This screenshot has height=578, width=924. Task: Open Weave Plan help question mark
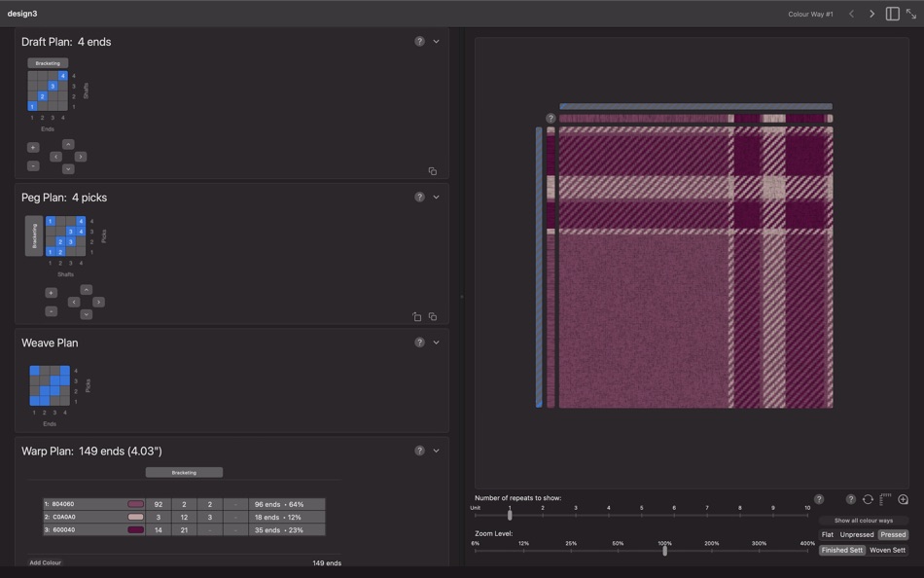pos(419,343)
